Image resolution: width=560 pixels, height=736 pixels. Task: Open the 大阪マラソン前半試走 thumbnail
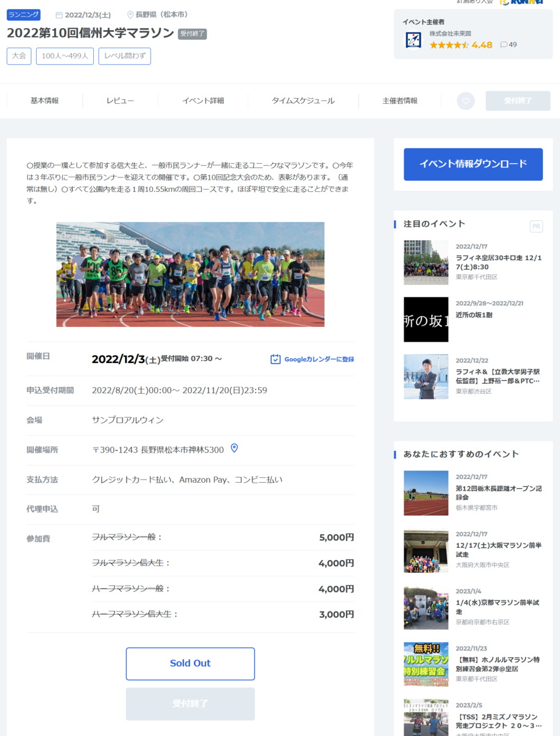[426, 551]
